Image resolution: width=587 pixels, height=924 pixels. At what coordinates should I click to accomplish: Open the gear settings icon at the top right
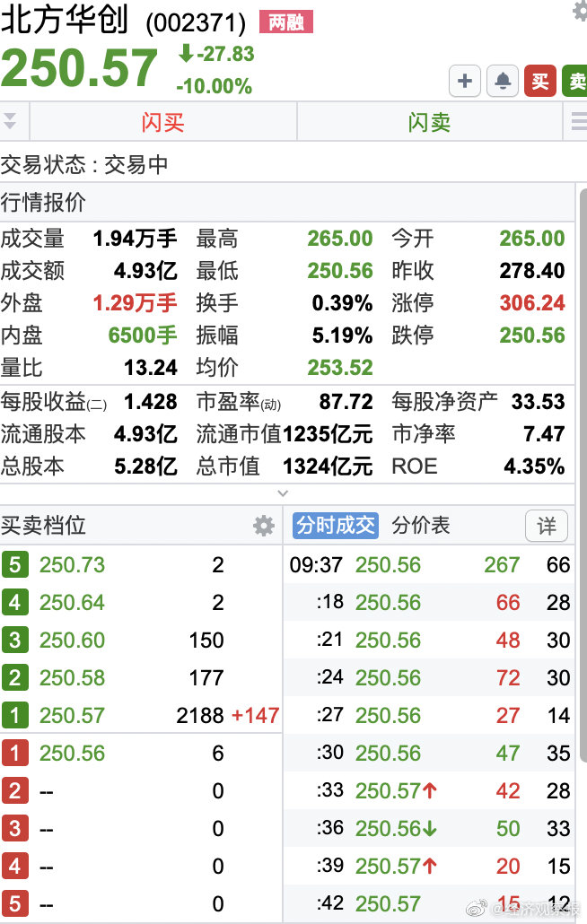tap(581, 11)
